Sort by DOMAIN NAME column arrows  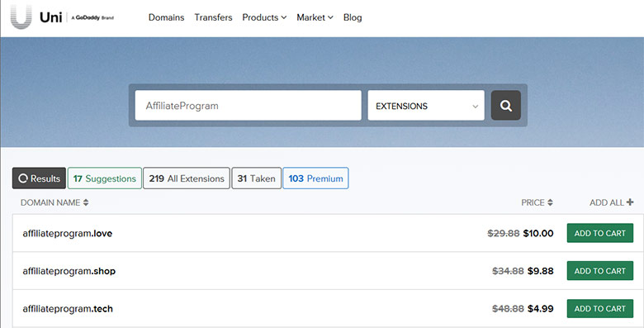pyautogui.click(x=86, y=202)
